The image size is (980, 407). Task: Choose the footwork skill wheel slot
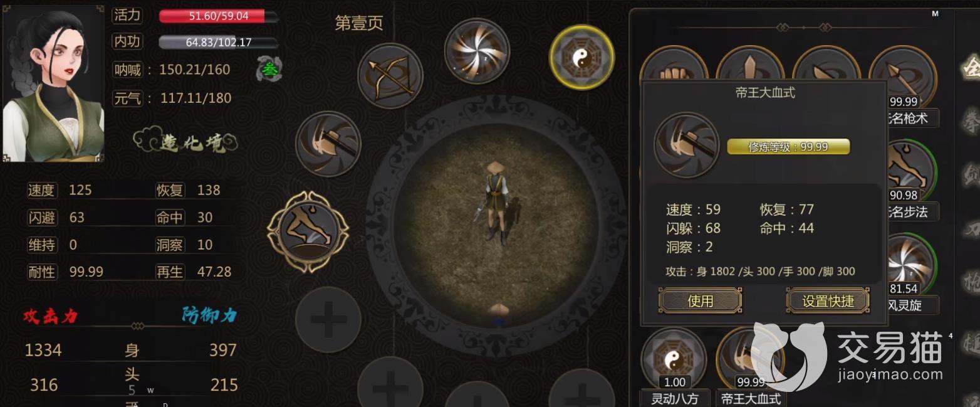tap(308, 232)
